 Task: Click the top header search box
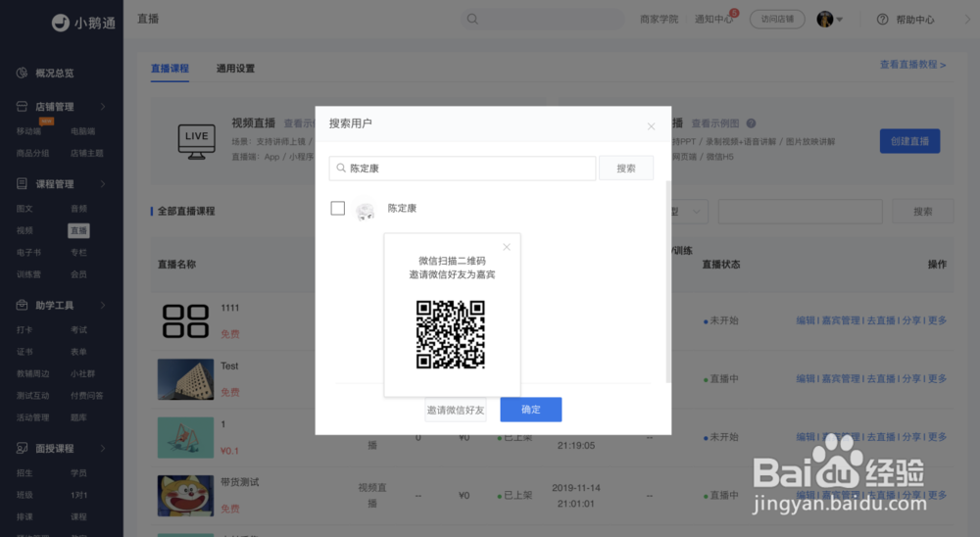click(543, 19)
